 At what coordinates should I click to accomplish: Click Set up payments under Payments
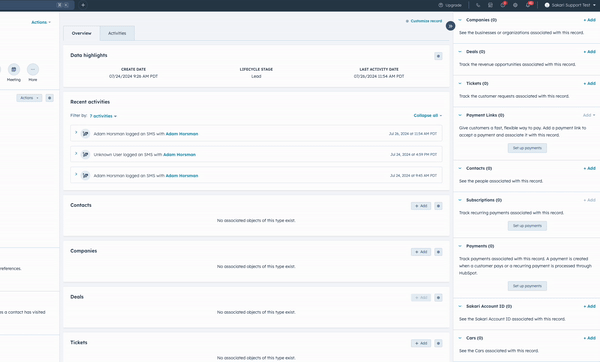pyautogui.click(x=527, y=286)
